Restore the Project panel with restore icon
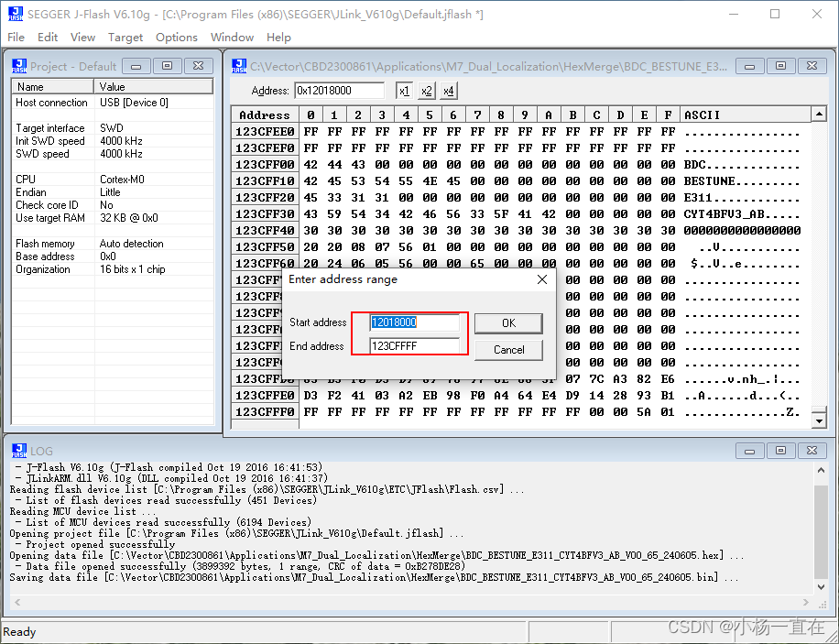 (x=167, y=65)
